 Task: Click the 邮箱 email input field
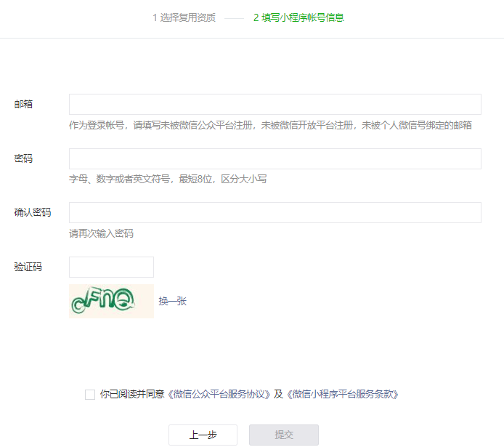pos(275,104)
